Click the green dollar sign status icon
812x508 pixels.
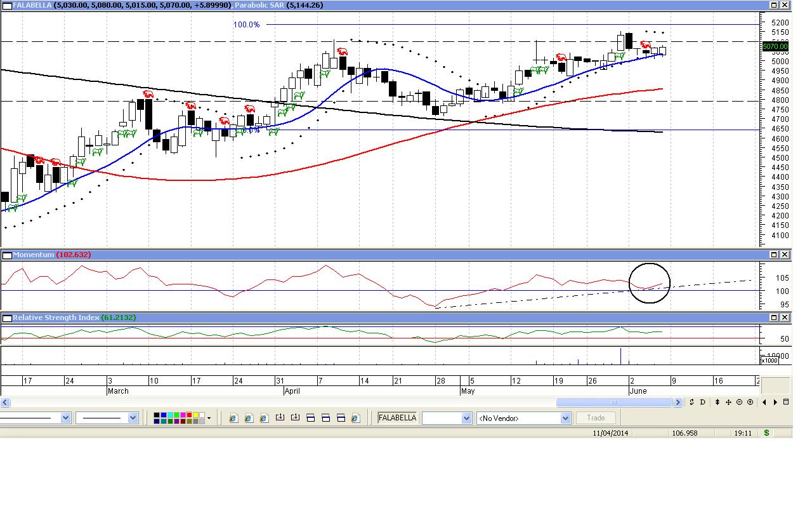tap(766, 433)
